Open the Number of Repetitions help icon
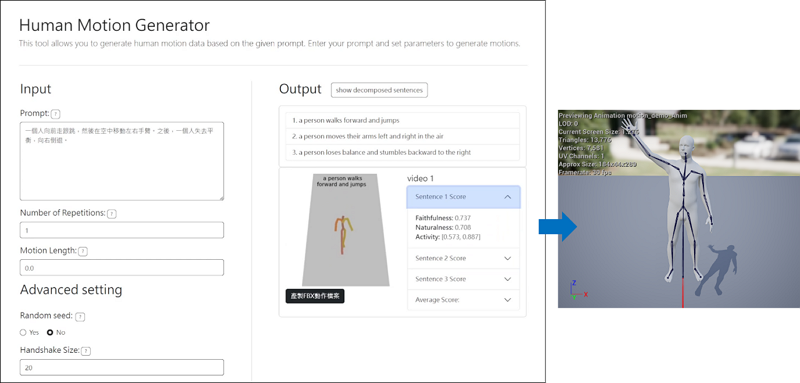Viewport: 800px width, 383px height. 112,214
